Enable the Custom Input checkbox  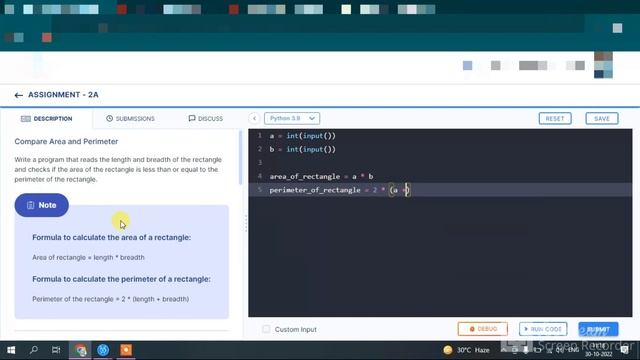[266, 329]
